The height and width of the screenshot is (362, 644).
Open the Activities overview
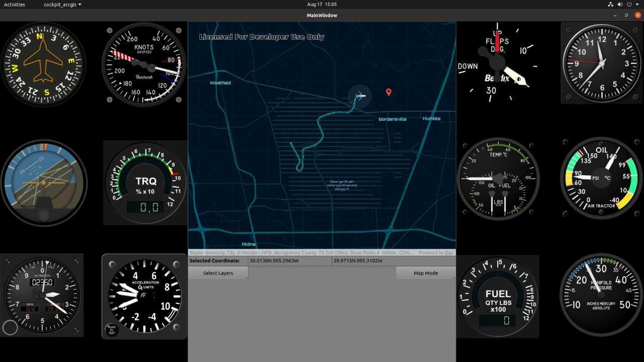pos(15,5)
